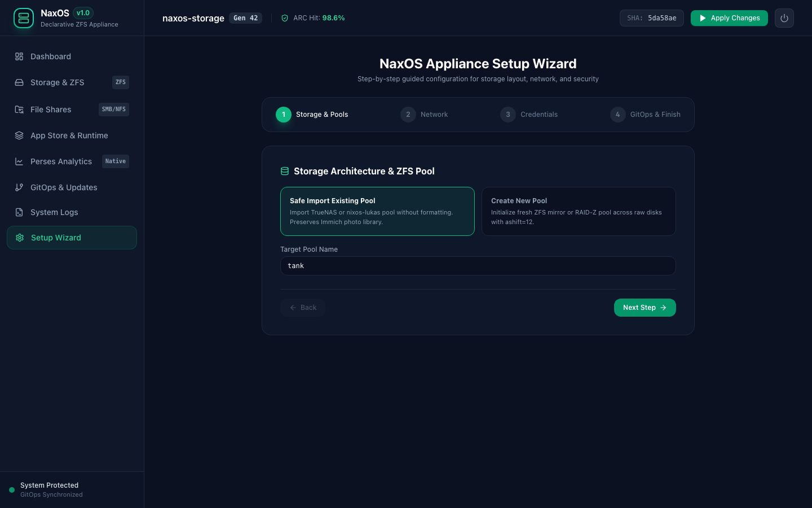Screen dimensions: 812x508
Task: Click the Apply Changes button
Action: 729,18
